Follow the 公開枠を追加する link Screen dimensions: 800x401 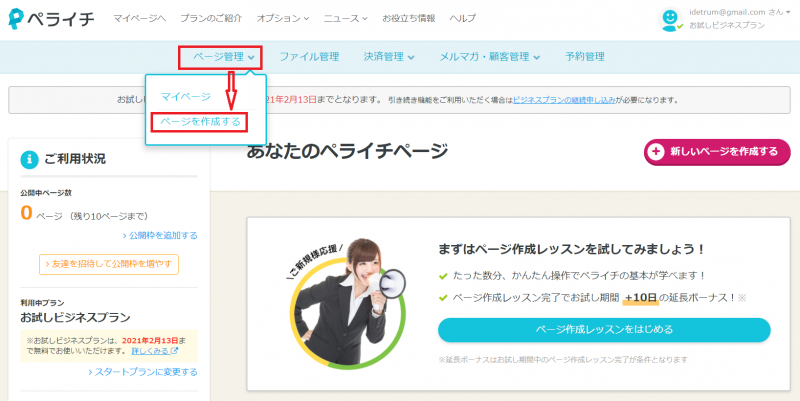point(163,235)
